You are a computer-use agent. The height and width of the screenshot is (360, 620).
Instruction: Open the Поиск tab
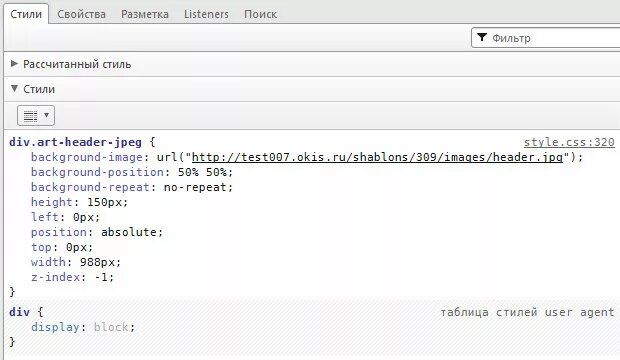260,14
